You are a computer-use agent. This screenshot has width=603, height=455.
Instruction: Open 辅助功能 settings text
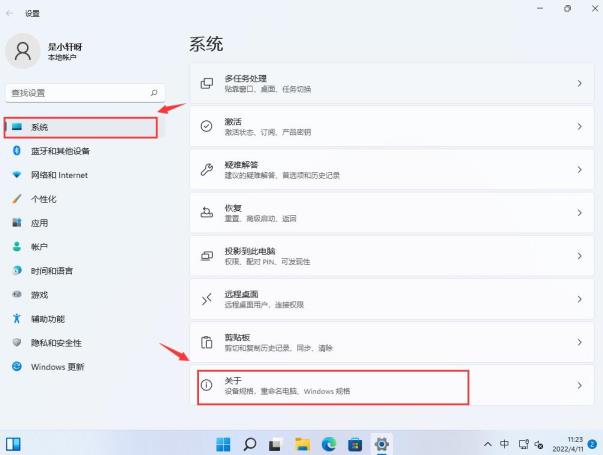(x=48, y=319)
